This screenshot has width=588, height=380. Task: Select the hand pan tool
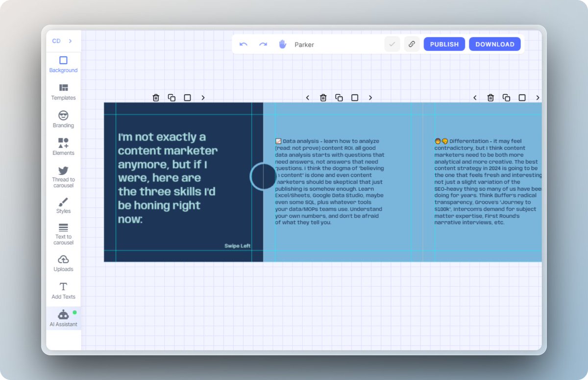pyautogui.click(x=283, y=44)
